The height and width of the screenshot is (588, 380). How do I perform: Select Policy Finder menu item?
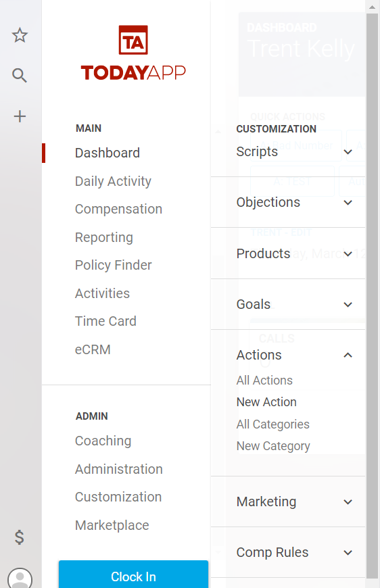[x=114, y=265]
